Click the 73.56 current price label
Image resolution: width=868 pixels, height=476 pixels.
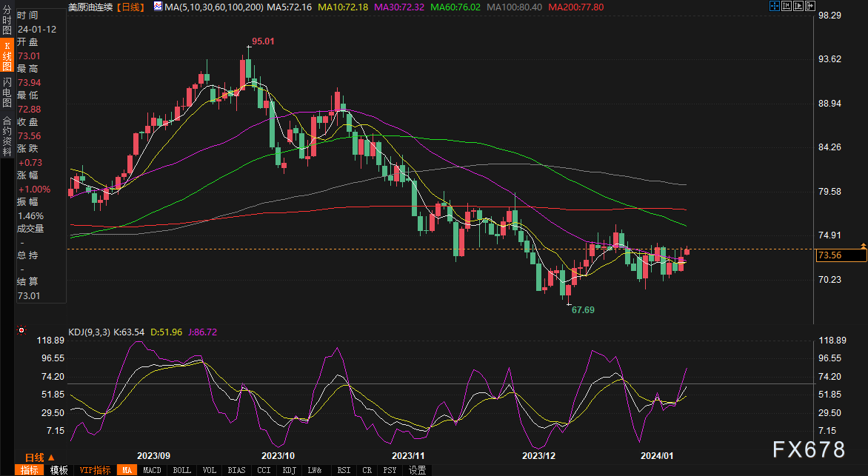841,255
